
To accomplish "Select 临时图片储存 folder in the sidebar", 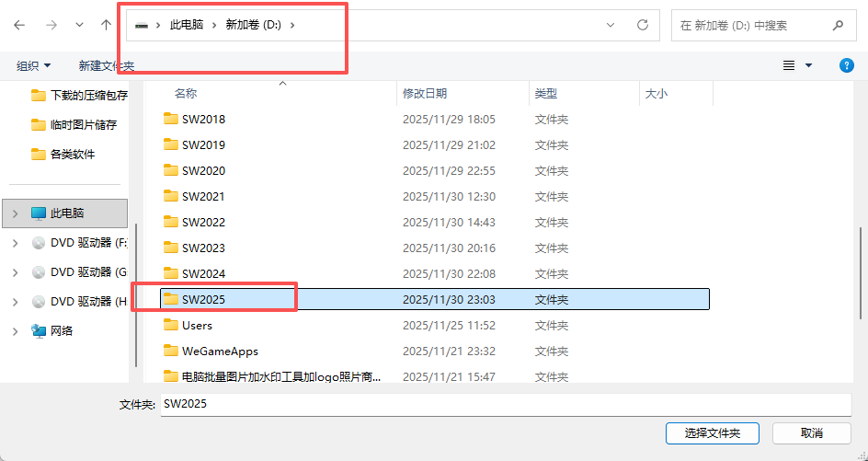I will (74, 124).
